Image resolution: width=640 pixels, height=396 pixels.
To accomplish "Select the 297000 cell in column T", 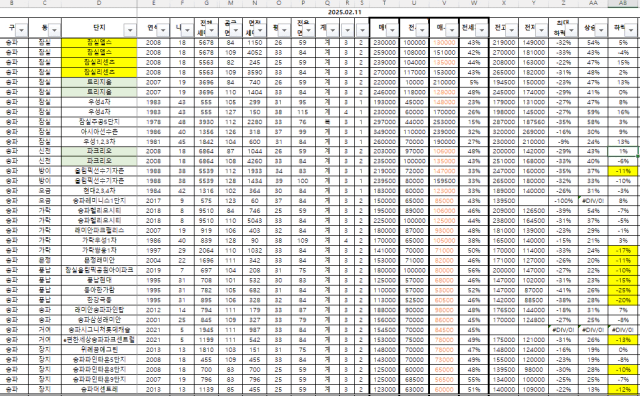I will point(384,122).
